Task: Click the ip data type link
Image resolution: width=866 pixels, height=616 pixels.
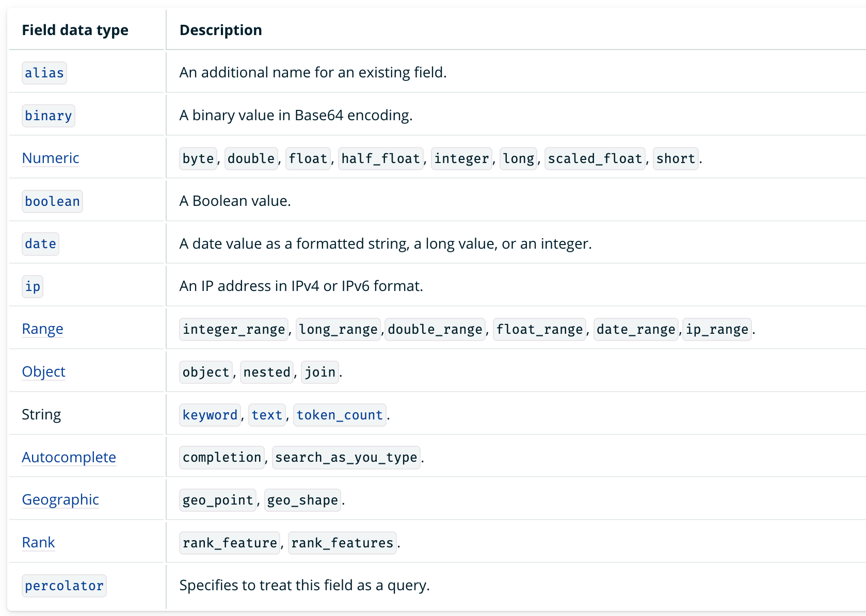Action: pyautogui.click(x=33, y=286)
